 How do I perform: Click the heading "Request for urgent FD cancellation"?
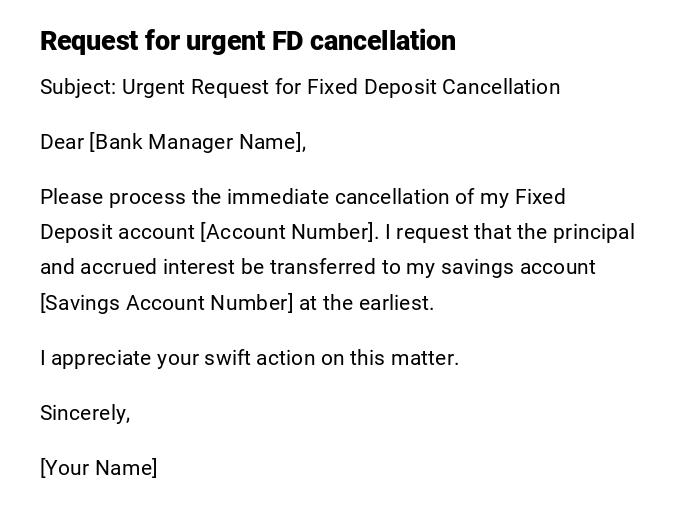click(x=247, y=41)
